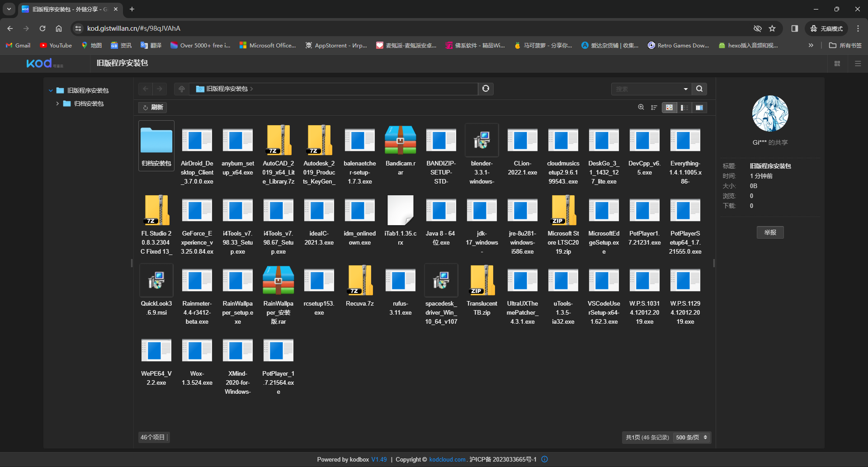This screenshot has width=868, height=467.
Task: Open the Chrome three-dot menu
Action: (x=858, y=28)
